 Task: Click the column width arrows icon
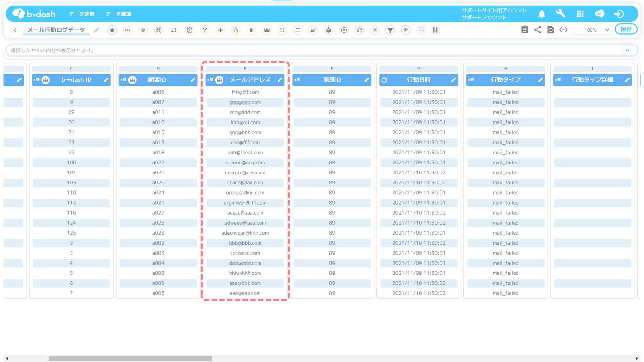pyautogui.click(x=563, y=30)
